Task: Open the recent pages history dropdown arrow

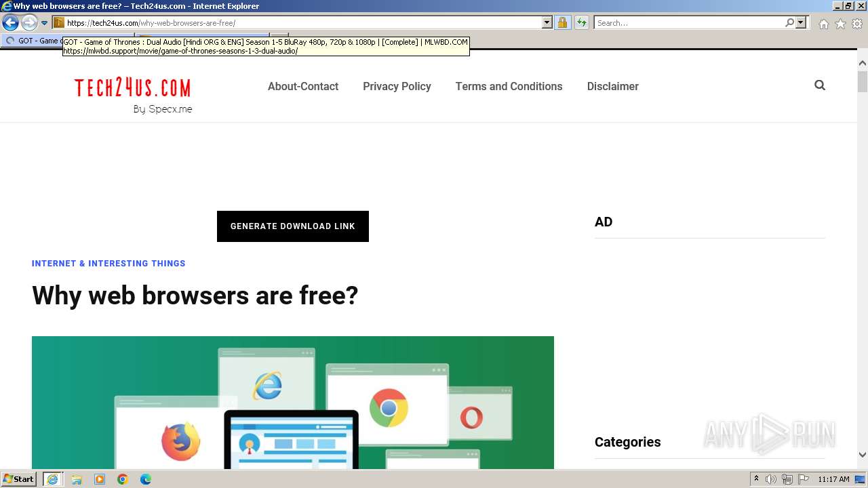Action: (44, 23)
